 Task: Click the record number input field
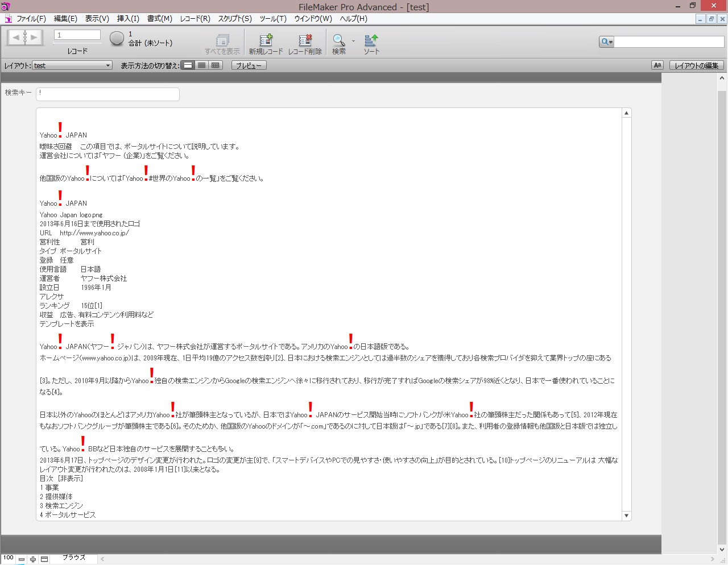pos(77,35)
